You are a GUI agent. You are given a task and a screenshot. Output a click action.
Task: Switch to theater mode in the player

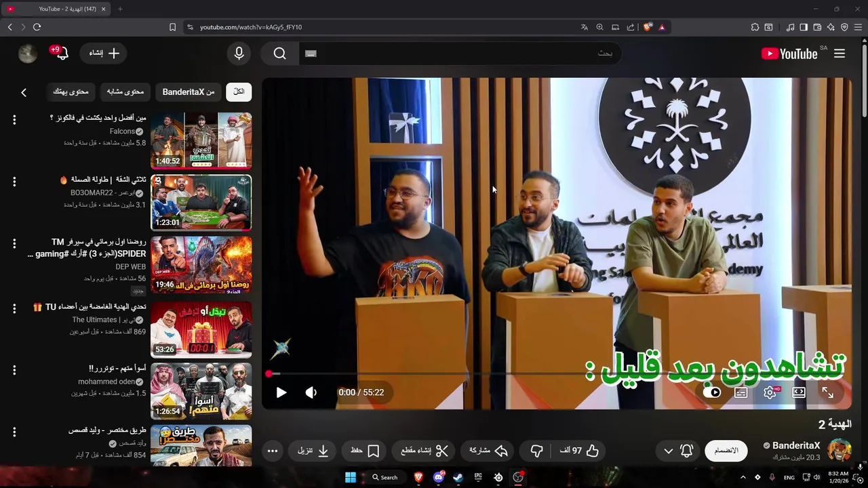tap(799, 392)
